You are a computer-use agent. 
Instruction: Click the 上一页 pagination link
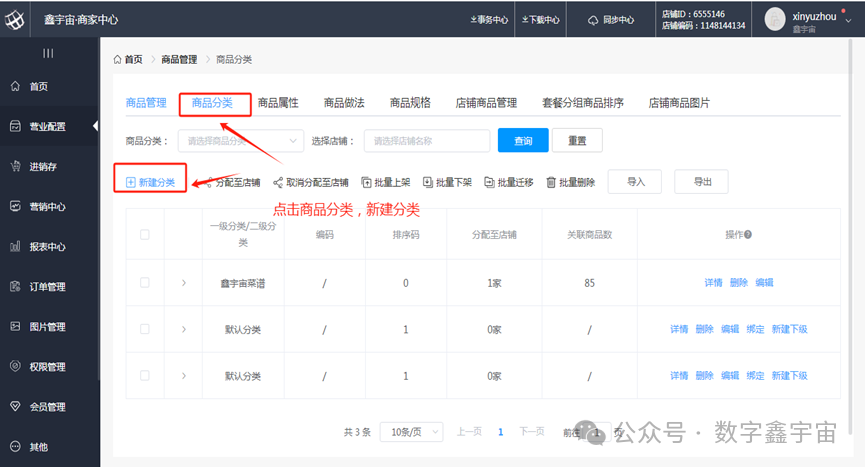469,432
